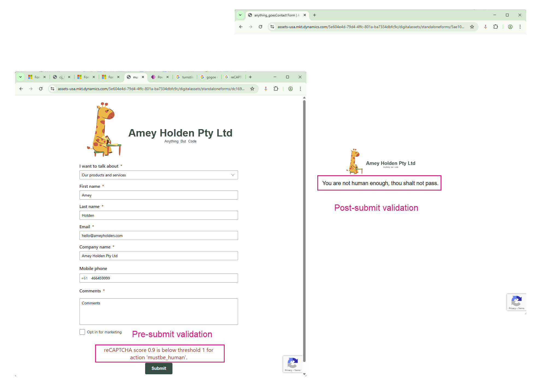Image resolution: width=551 pixels, height=392 pixels.
Task: Click into the Comments text area
Action: (x=159, y=311)
